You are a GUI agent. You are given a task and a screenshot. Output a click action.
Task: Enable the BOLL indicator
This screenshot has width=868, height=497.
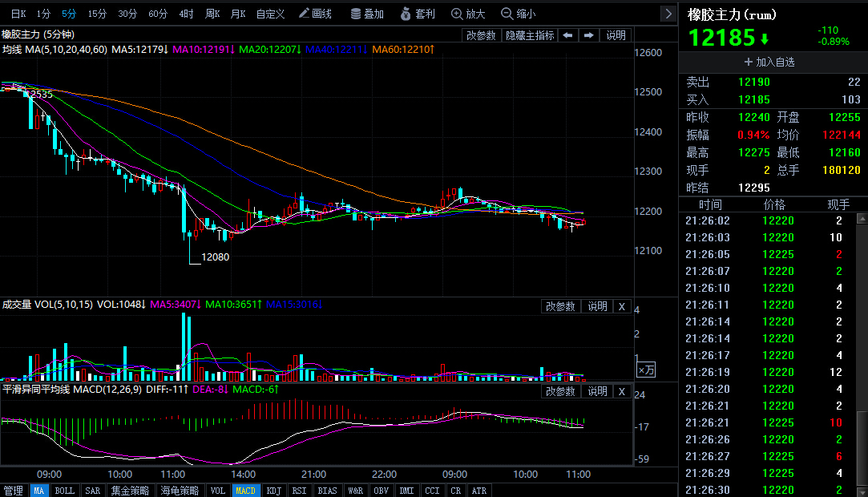[x=65, y=491]
